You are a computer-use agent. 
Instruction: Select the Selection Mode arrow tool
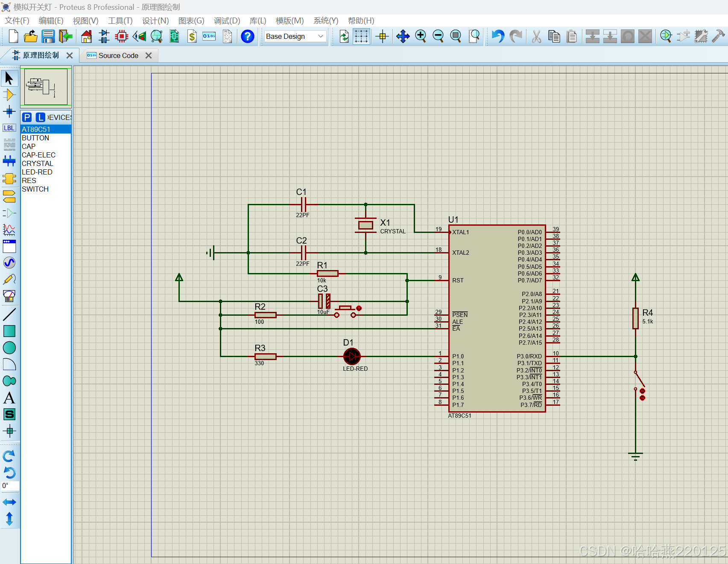pos(9,78)
